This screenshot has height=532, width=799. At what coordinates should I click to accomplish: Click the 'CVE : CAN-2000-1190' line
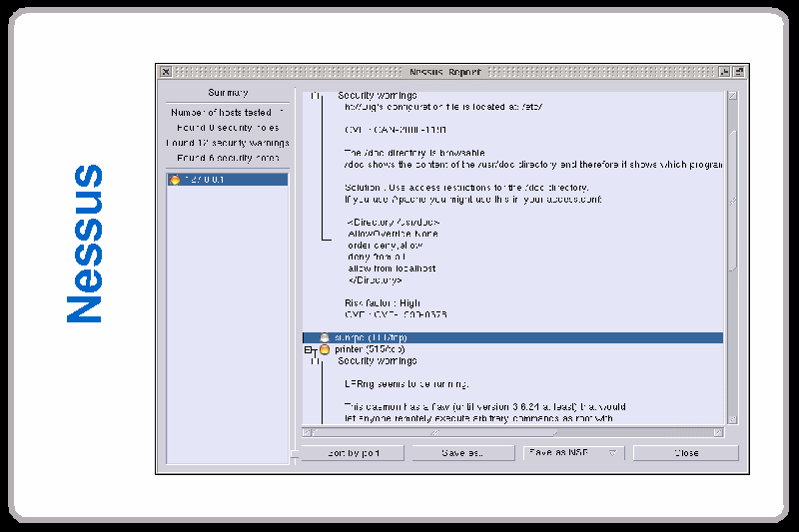[396, 130]
